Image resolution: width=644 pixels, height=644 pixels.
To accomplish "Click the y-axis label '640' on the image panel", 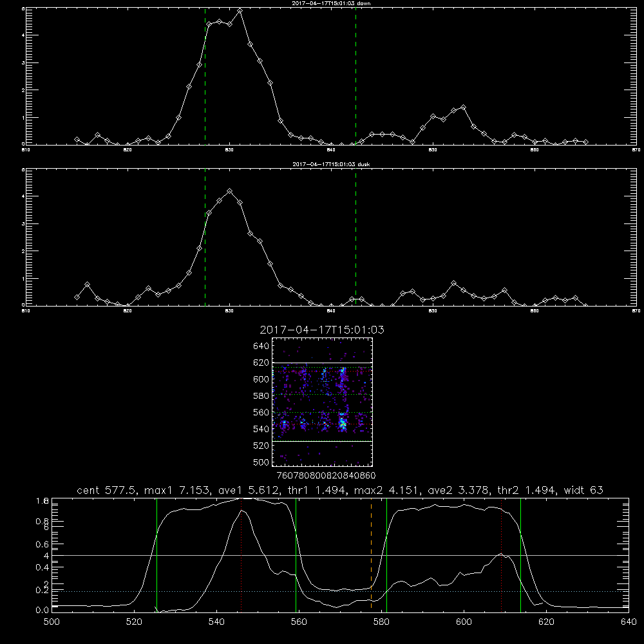I will tap(261, 346).
